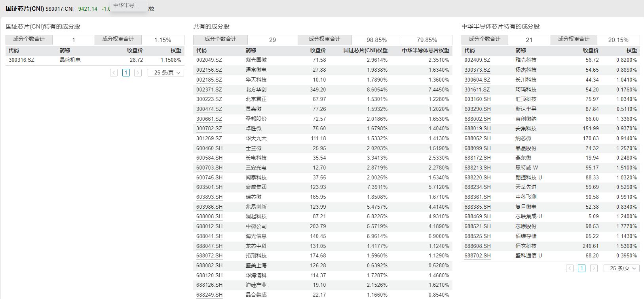Screen dimensions: 644x299
Task: Open stock link 688608.SH
Action: (x=478, y=246)
